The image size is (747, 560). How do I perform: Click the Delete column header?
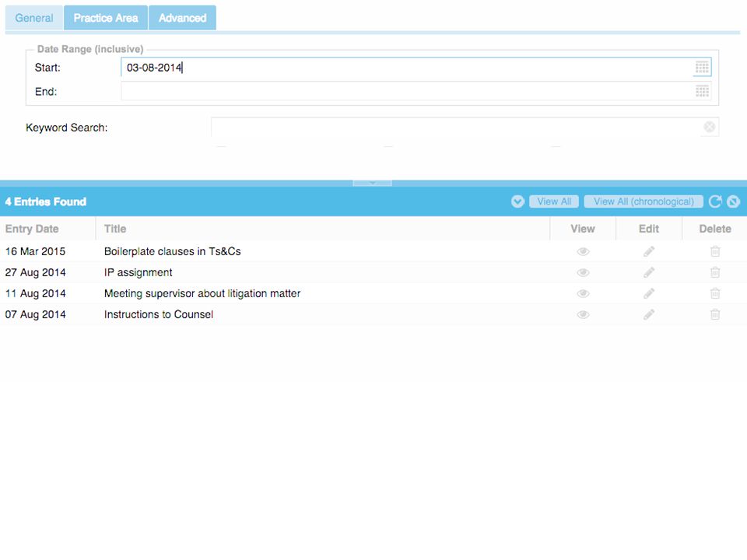coord(715,229)
